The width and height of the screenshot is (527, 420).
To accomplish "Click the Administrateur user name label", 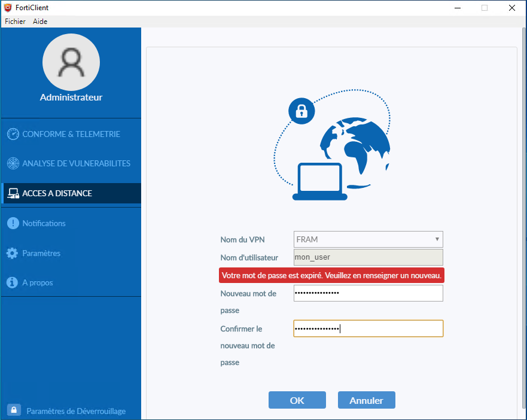I will point(71,97).
